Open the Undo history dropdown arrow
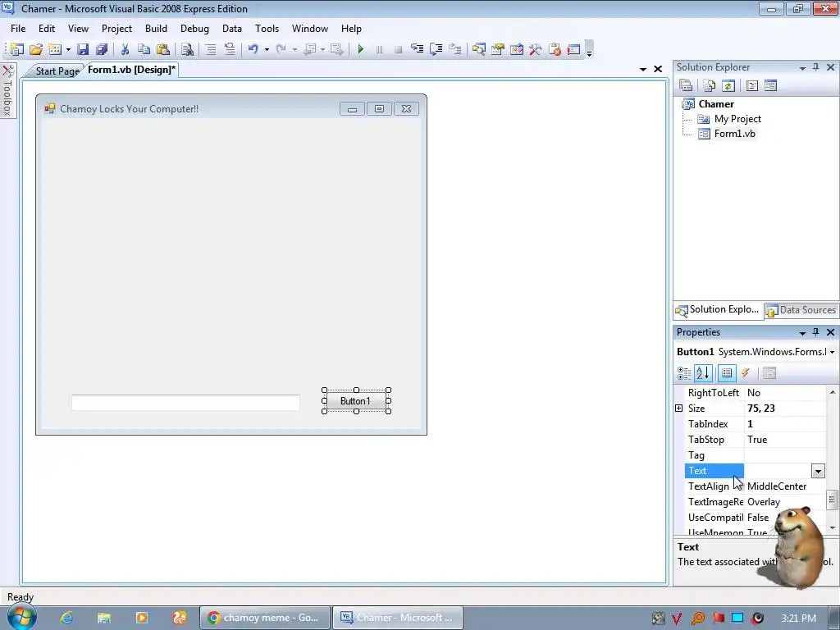This screenshot has height=630, width=840. 267,49
